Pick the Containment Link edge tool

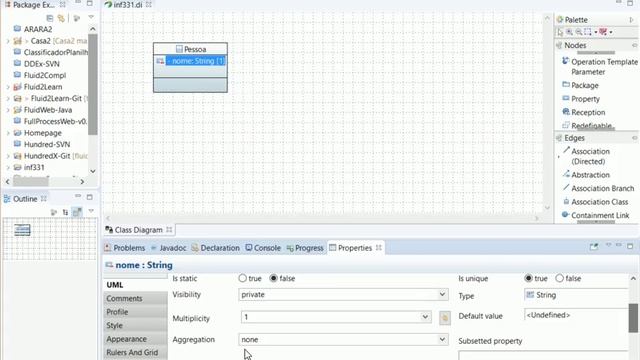pyautogui.click(x=596, y=215)
